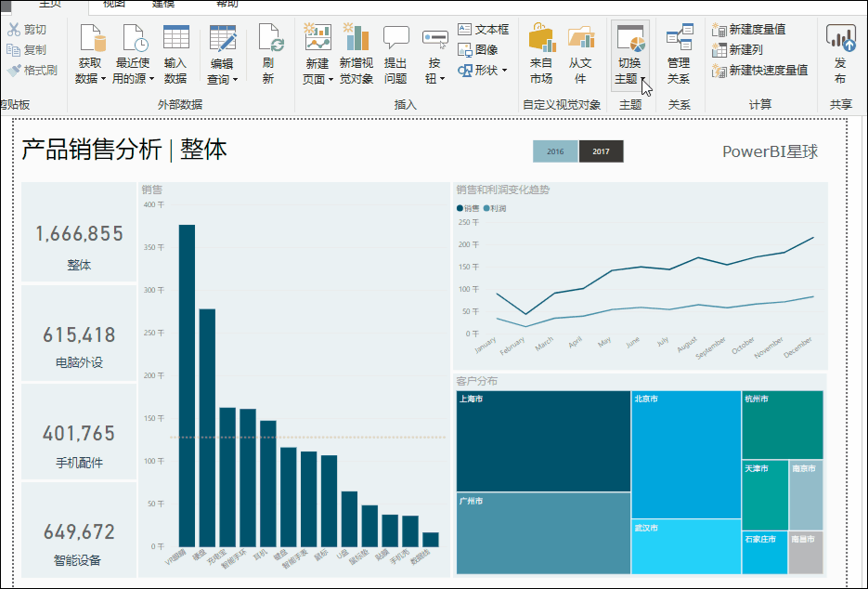The height and width of the screenshot is (589, 868).
Task: Open Get Data (获取数据) icon
Action: (92, 38)
